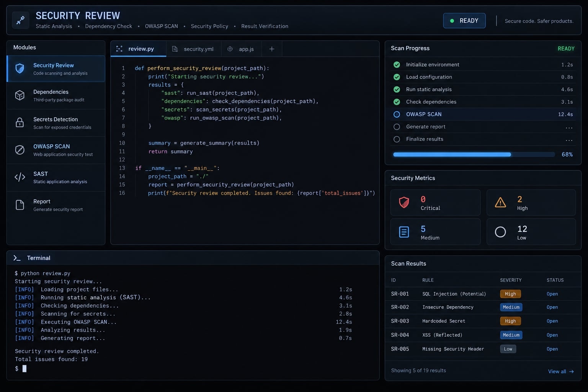Click the Secrets Detection padlock icon
588x392 pixels.
pyautogui.click(x=20, y=122)
